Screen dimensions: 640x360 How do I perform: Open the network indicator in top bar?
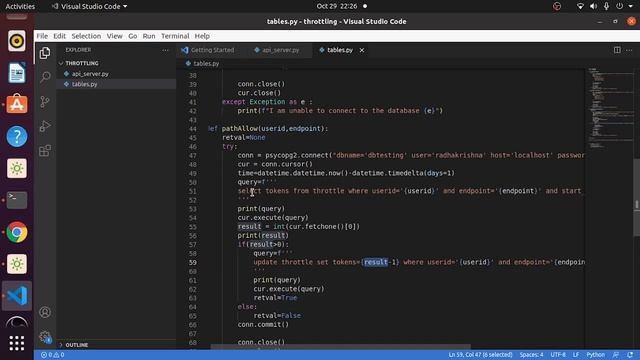(x=580, y=6)
